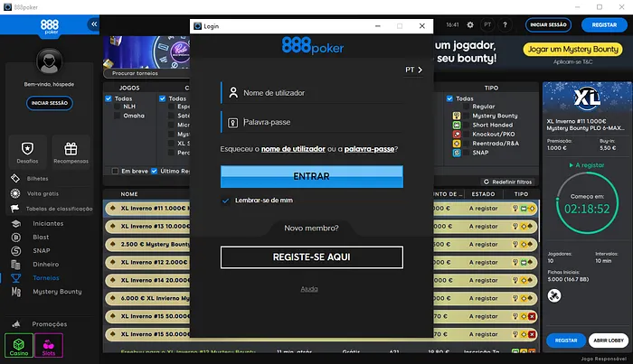This screenshot has width=633, height=364.
Task: Toggle Lembrar-se de mim checkbox
Action: tap(226, 201)
